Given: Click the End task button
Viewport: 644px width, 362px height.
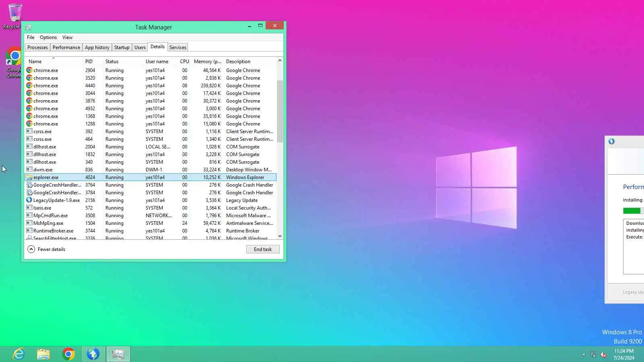Looking at the screenshot, I should tap(263, 249).
